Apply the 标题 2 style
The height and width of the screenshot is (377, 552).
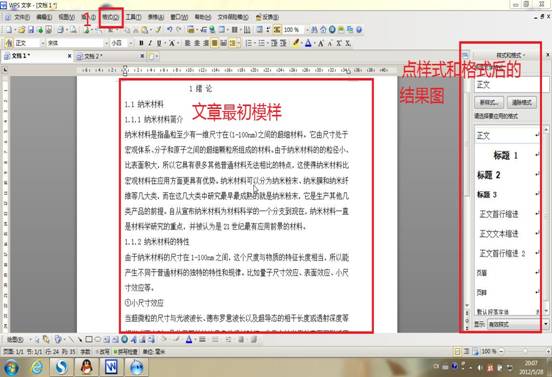click(x=507, y=175)
